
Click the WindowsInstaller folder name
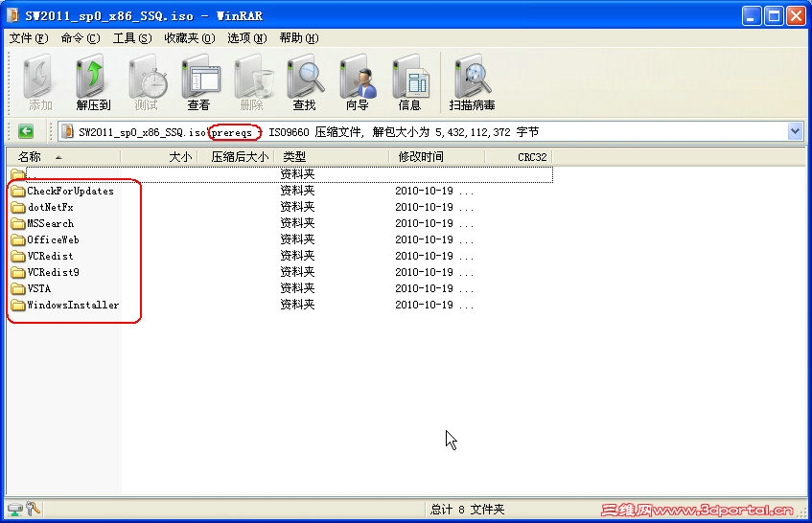coord(73,306)
